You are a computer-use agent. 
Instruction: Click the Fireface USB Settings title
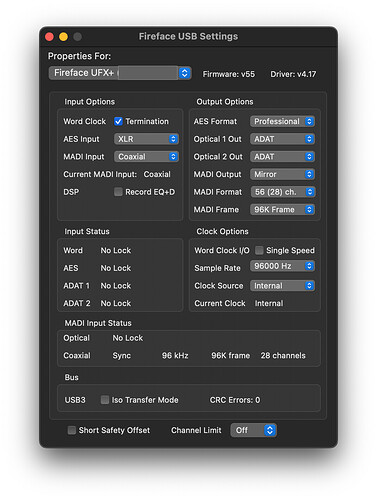click(x=188, y=36)
